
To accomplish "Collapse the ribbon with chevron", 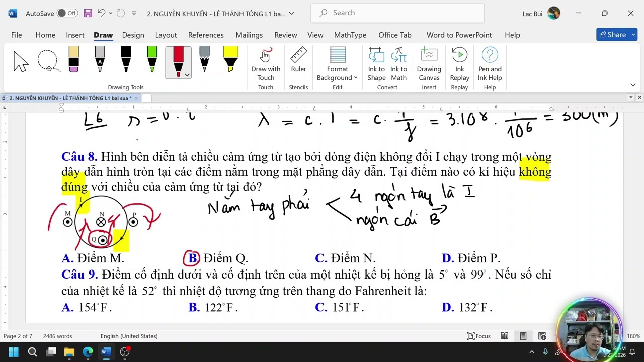I will [x=633, y=85].
